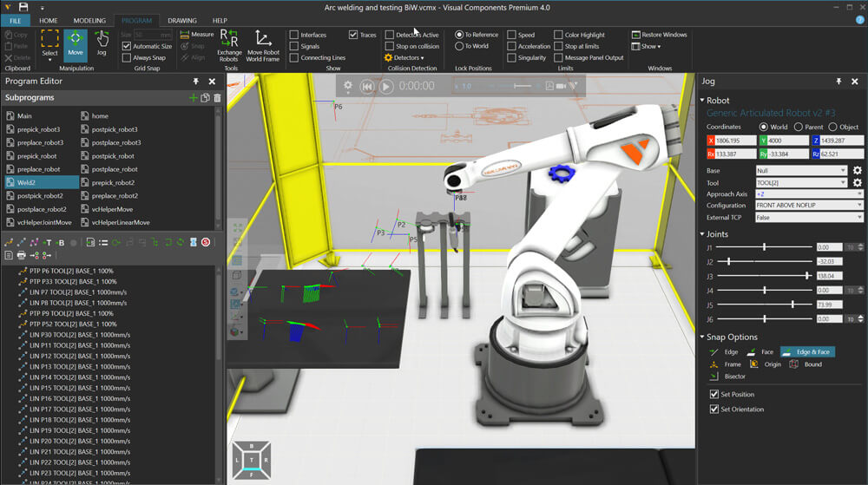Play the simulation
Image resolution: width=868 pixels, height=485 pixels.
pos(386,86)
